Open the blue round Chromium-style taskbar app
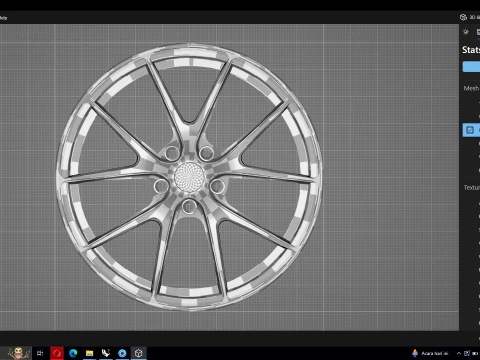 [x=122, y=353]
